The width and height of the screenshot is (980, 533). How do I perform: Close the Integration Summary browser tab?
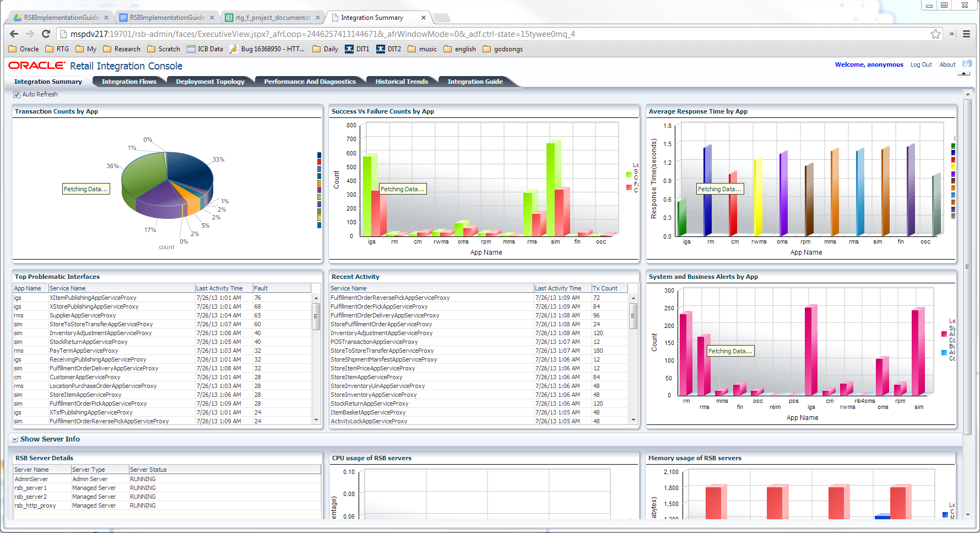[423, 18]
